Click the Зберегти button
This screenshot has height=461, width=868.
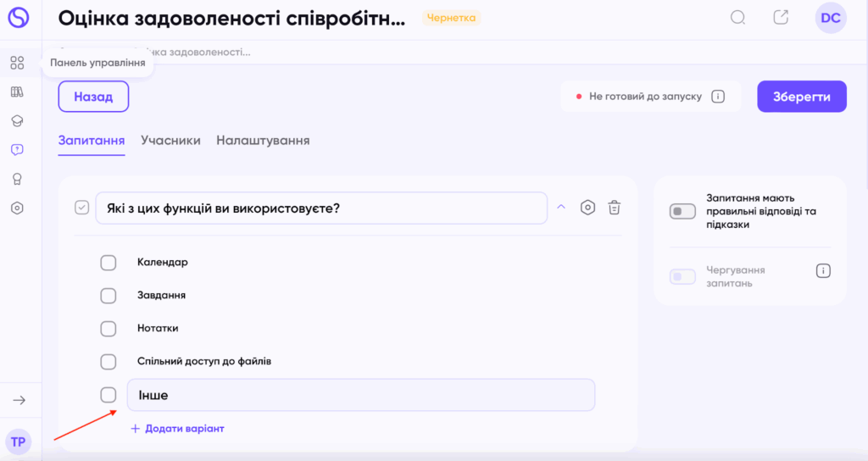(x=801, y=97)
